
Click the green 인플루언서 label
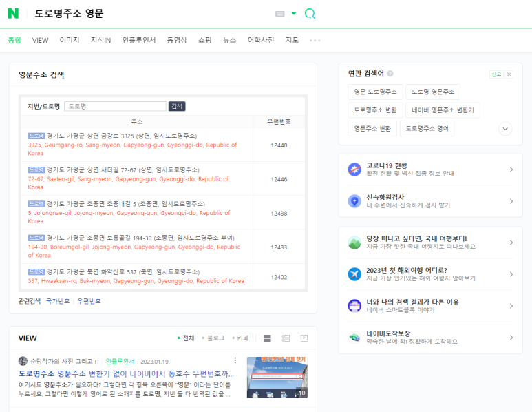120,362
